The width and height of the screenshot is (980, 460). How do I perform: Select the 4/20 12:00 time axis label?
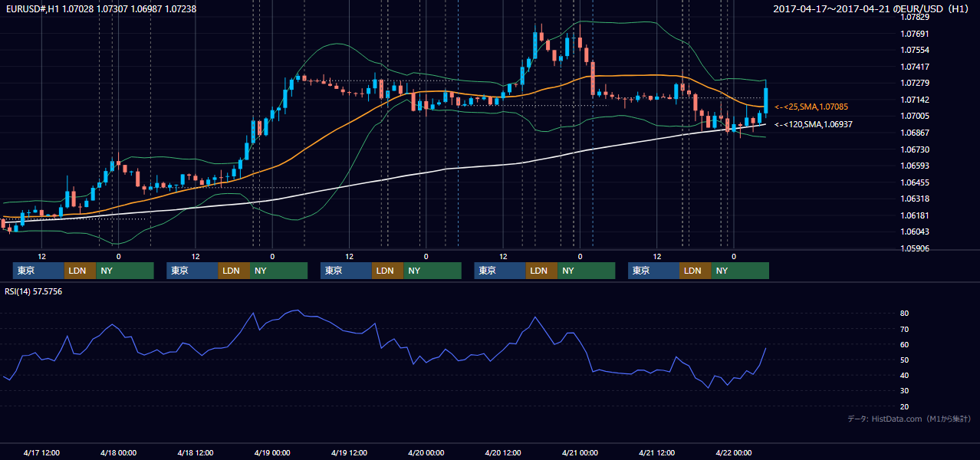(503, 452)
